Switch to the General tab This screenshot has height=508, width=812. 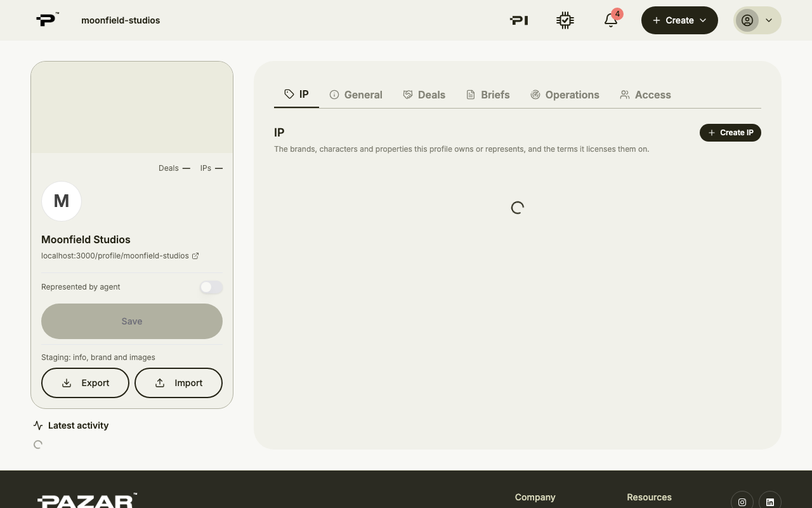point(356,95)
